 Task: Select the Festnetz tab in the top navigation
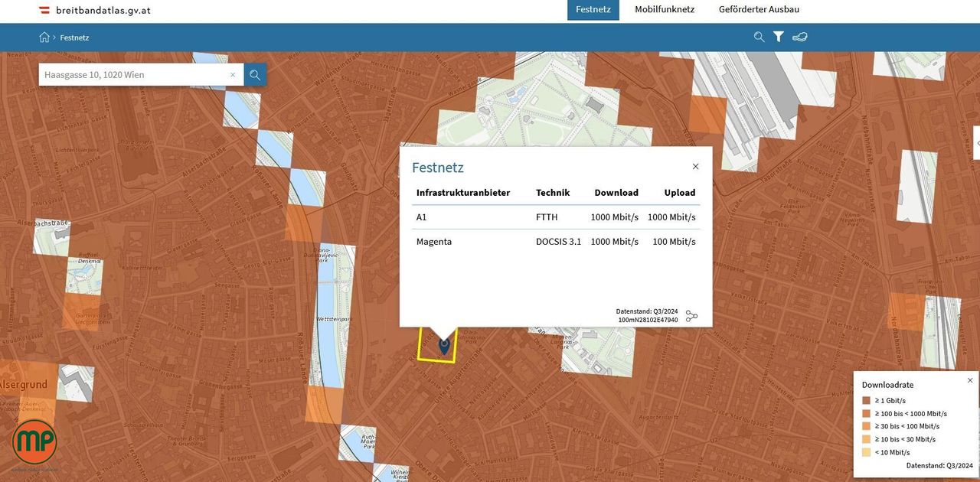point(593,10)
